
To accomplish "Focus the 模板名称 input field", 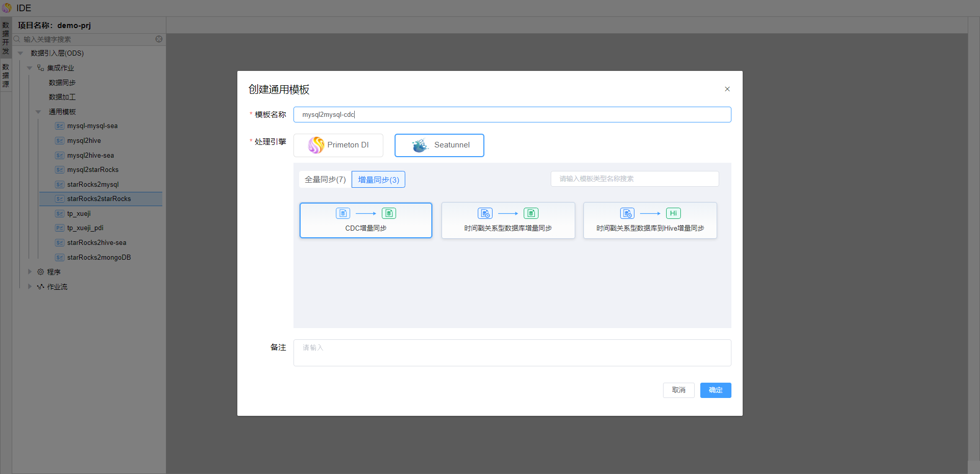I will click(x=511, y=115).
